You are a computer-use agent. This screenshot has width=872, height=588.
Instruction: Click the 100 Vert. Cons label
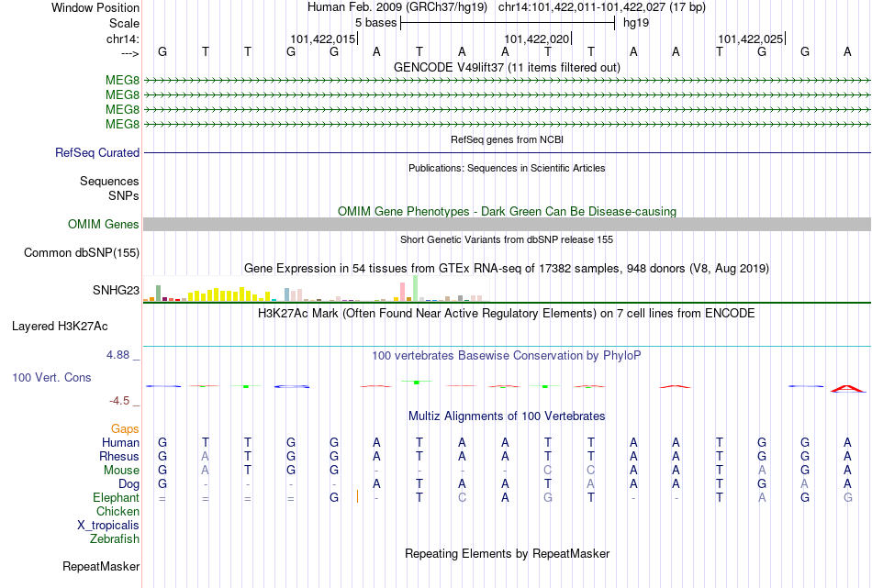point(51,377)
